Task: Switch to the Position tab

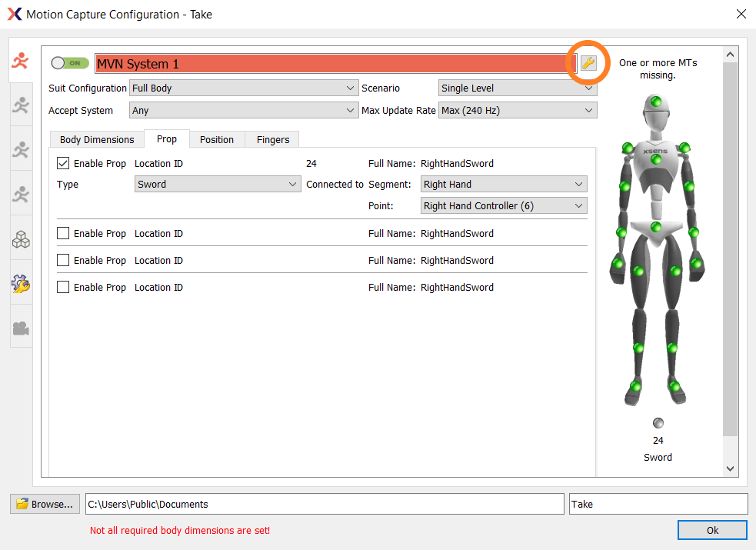Action: point(217,139)
